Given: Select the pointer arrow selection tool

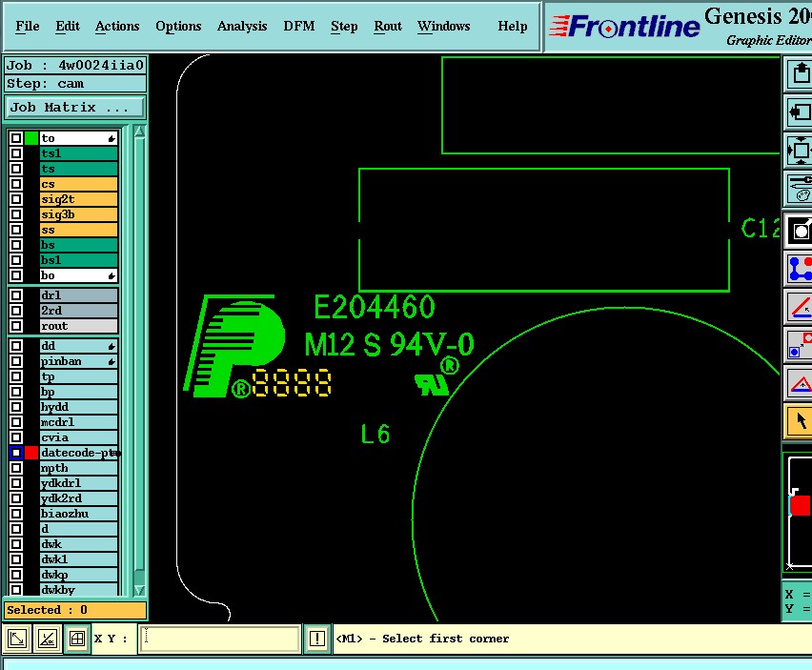Looking at the screenshot, I should pos(799,420).
